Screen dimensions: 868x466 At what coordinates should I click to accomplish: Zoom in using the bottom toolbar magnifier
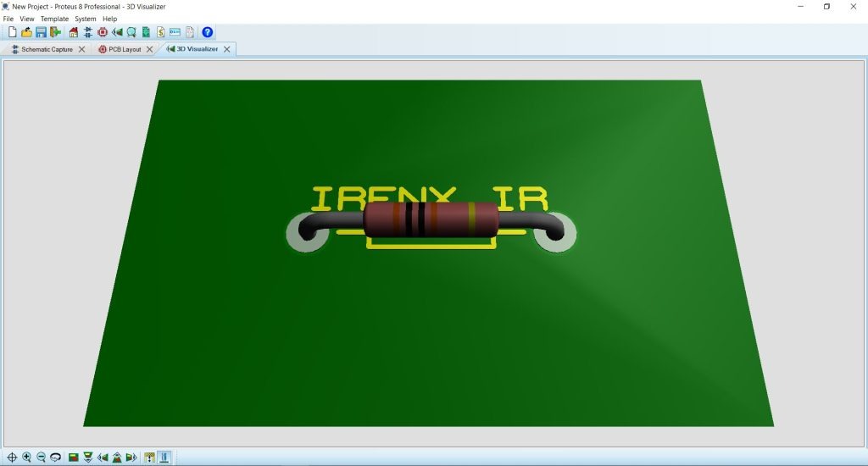26,458
